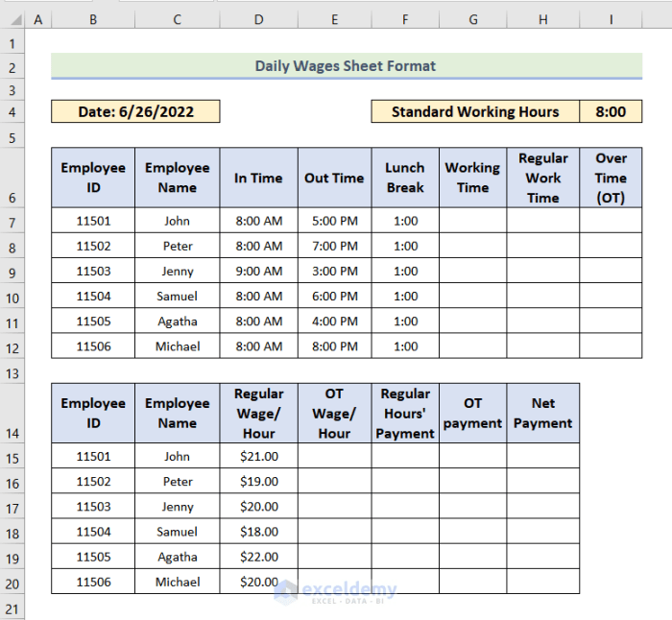Click employee ID 11506 in row 12
Screen dimensions: 672x620
pyautogui.click(x=93, y=346)
